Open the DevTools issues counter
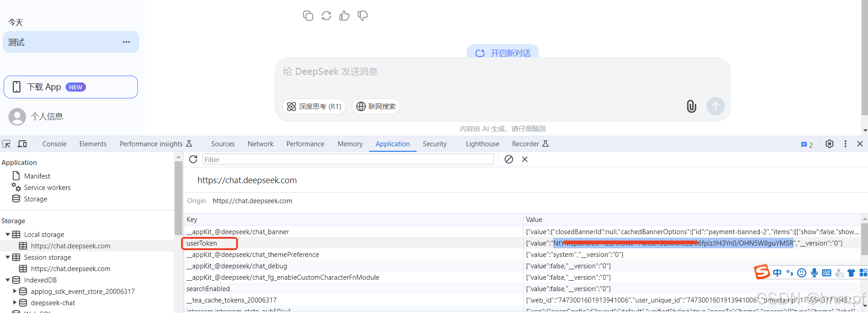Viewport: 868px width, 313px height. click(807, 144)
